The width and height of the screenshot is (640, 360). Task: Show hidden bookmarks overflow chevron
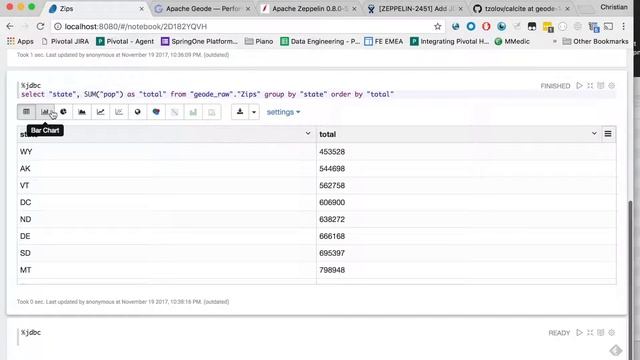point(554,41)
